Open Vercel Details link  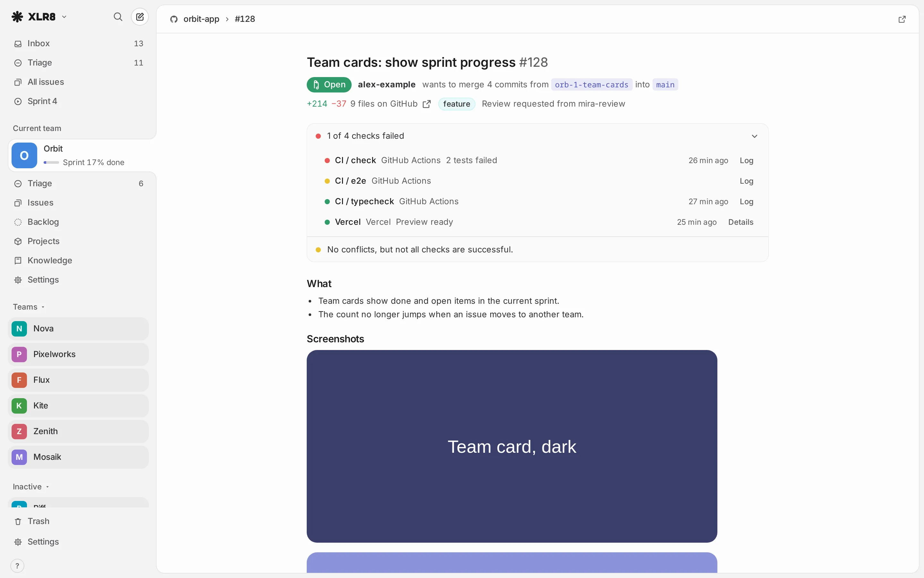(x=741, y=222)
